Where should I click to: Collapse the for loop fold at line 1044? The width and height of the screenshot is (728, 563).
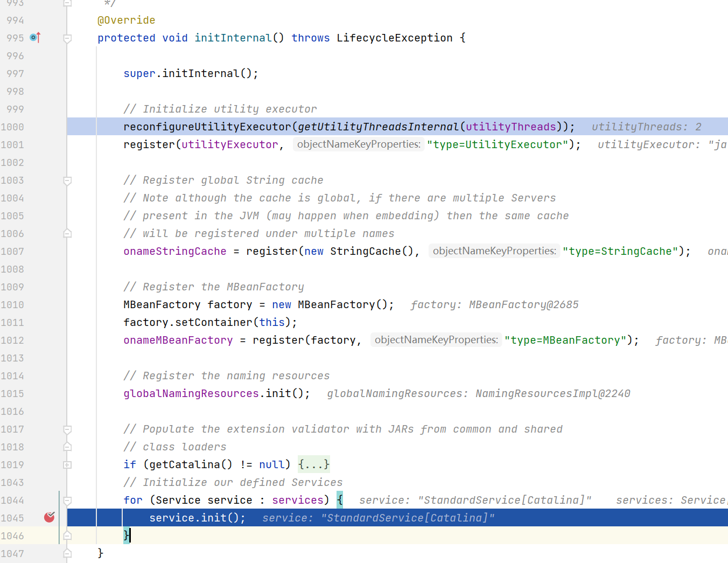tap(67, 501)
